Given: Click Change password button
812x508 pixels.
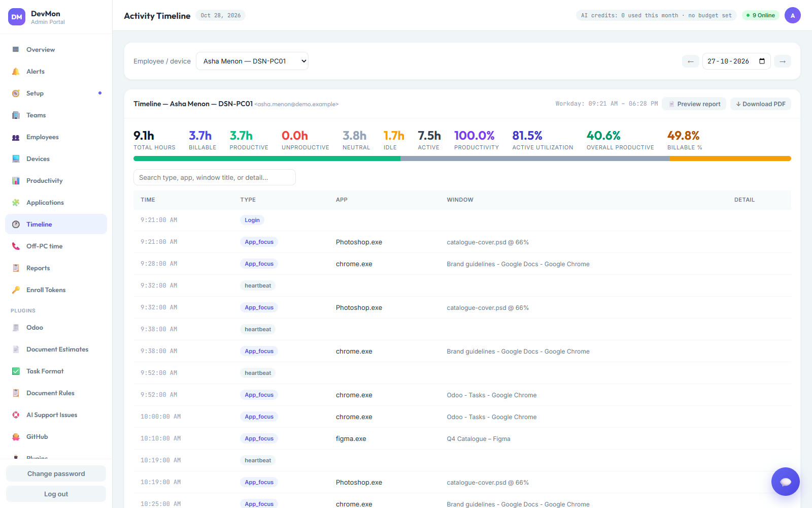Looking at the screenshot, I should [56, 473].
